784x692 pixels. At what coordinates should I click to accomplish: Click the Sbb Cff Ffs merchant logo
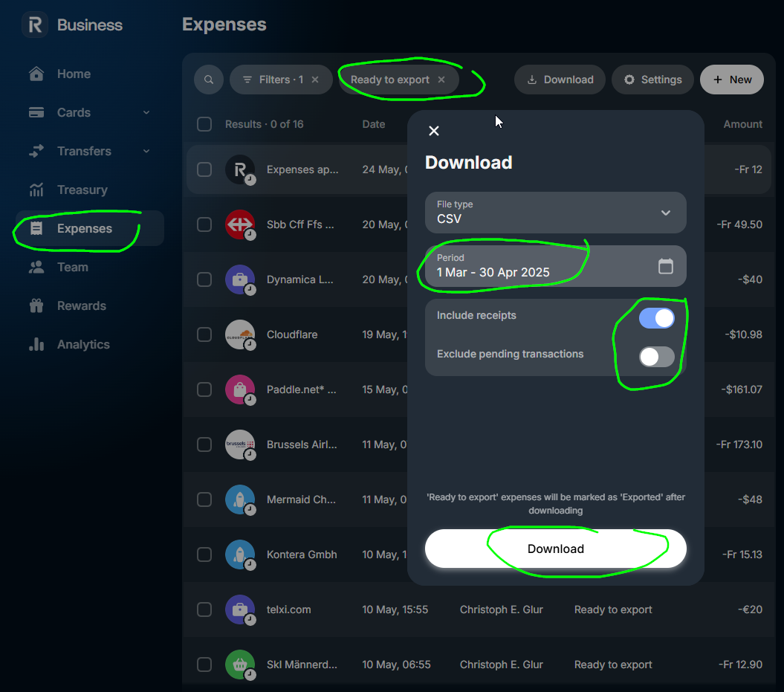tap(240, 224)
